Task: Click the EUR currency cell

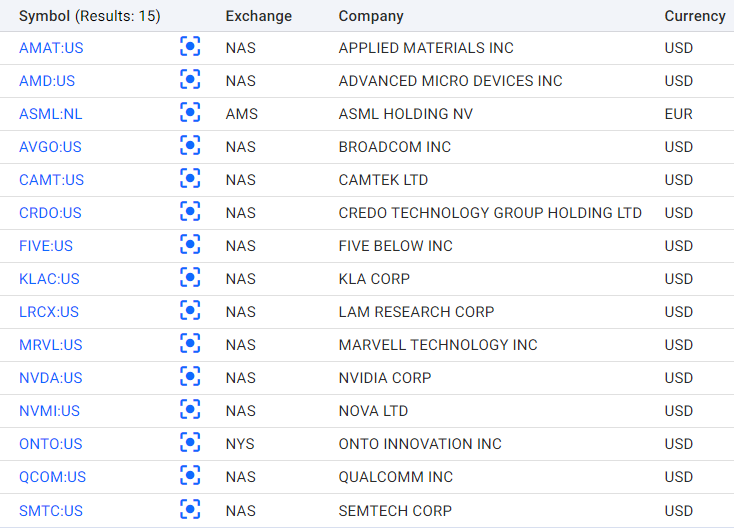Action: (x=678, y=114)
